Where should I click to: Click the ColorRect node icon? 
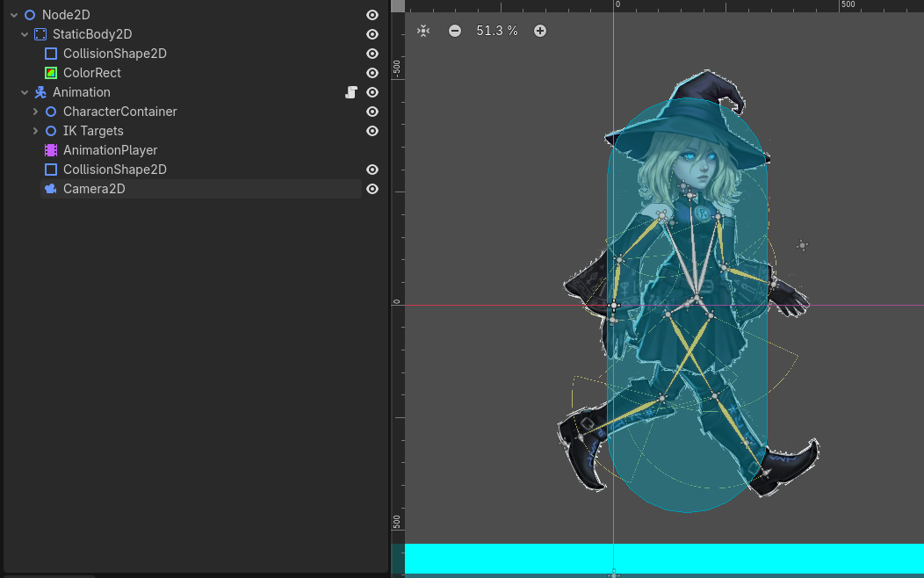pyautogui.click(x=51, y=73)
